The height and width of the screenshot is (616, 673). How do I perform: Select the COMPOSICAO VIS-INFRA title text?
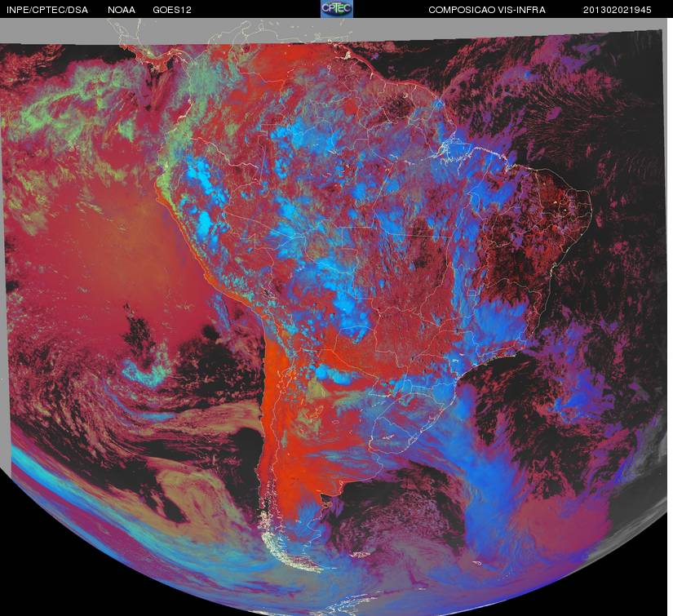pos(487,10)
